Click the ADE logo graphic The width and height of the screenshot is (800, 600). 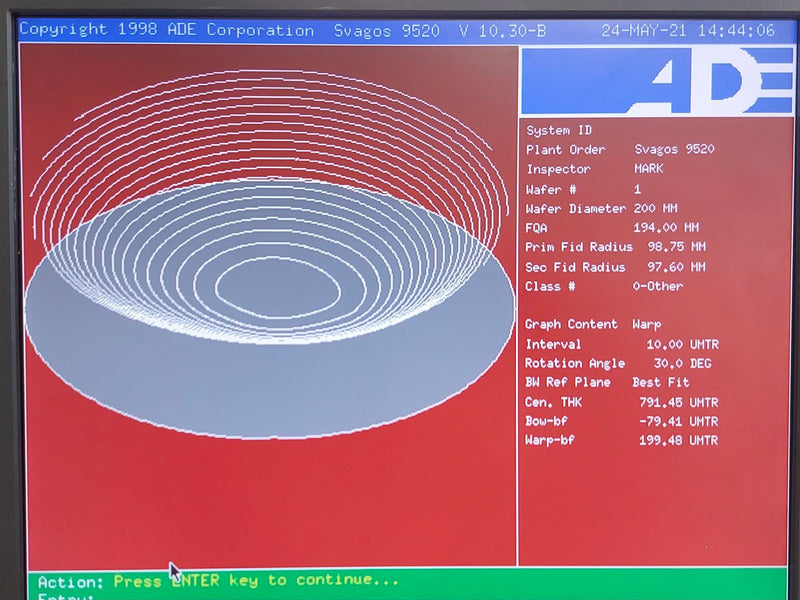click(657, 81)
